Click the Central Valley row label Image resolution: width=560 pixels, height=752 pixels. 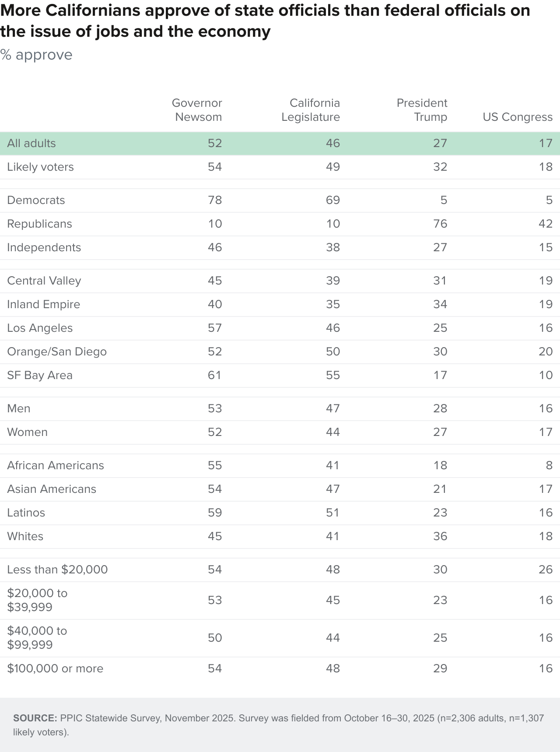click(x=44, y=281)
